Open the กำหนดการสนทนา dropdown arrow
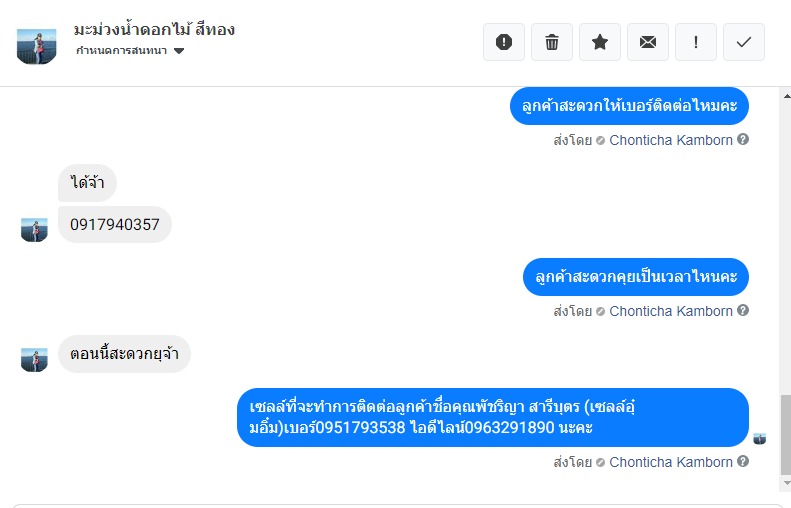791x508 pixels. pos(179,51)
